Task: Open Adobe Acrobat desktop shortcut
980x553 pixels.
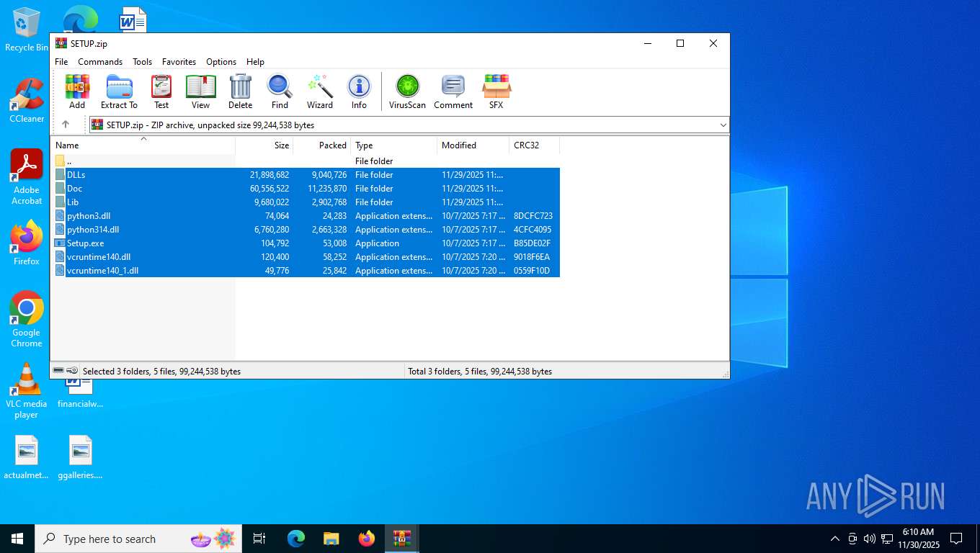Action: click(x=27, y=177)
